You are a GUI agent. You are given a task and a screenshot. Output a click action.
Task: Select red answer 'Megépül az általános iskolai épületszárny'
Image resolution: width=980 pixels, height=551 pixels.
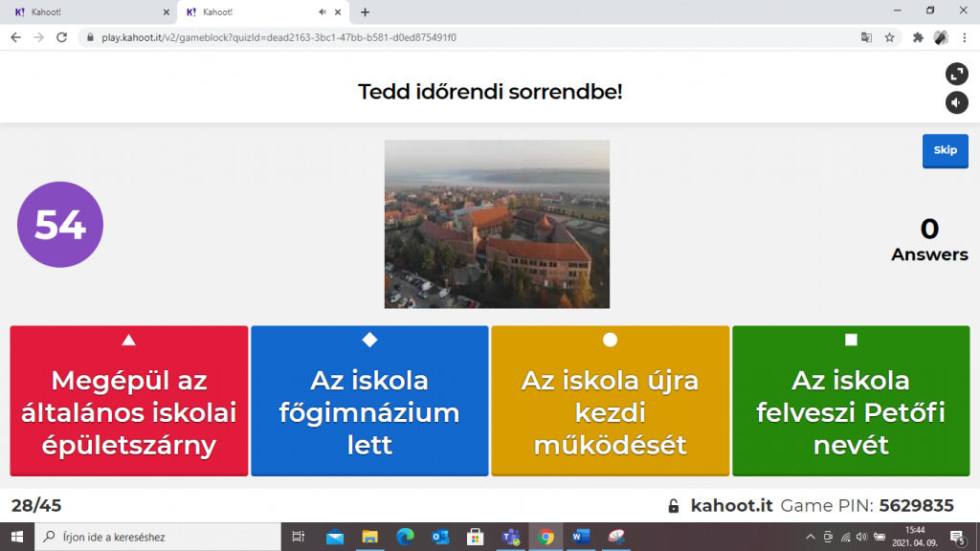tap(129, 401)
